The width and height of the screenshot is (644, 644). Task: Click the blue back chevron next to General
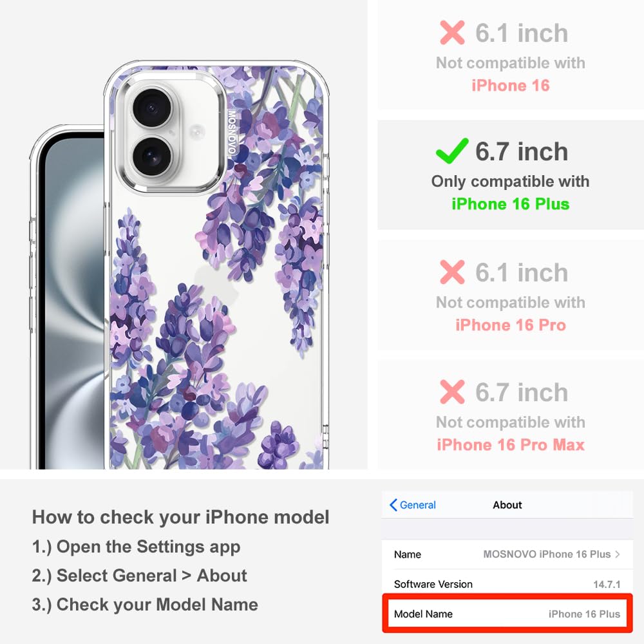tap(393, 505)
